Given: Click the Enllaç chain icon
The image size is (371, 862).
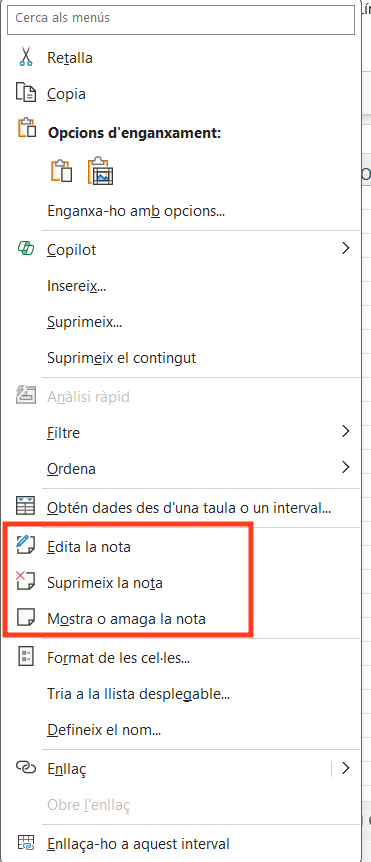Looking at the screenshot, I should [x=26, y=768].
